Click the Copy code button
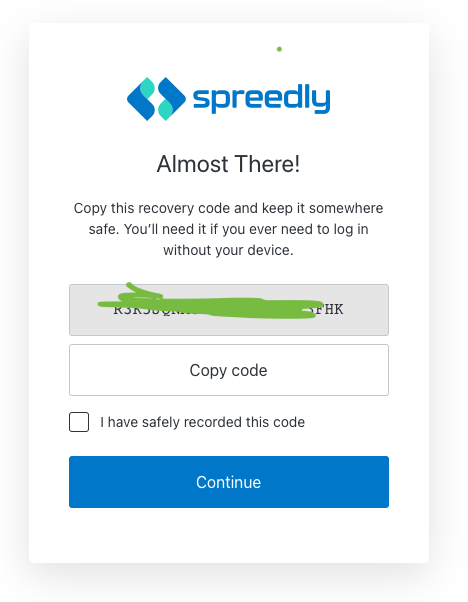 point(229,370)
